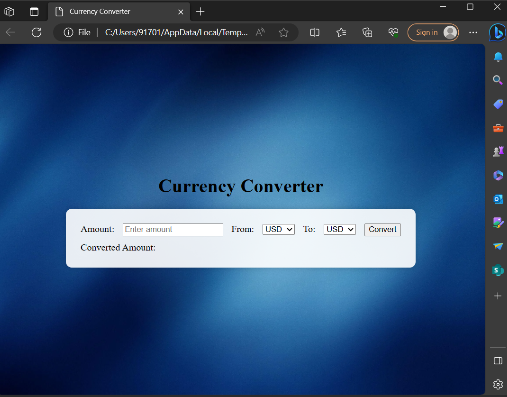Open Games chess icon in sidebar
The height and width of the screenshot is (397, 507).
pyautogui.click(x=498, y=152)
